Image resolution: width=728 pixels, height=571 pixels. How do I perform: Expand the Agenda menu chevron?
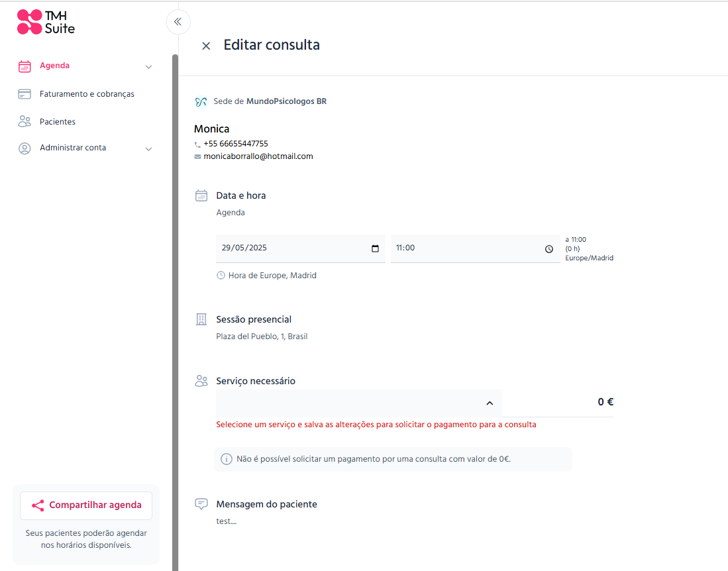148,67
